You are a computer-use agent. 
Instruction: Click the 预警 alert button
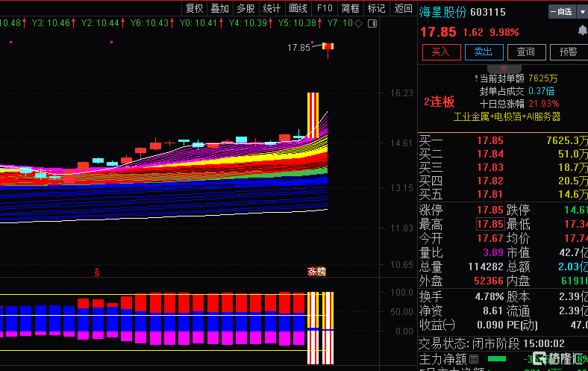[569, 52]
